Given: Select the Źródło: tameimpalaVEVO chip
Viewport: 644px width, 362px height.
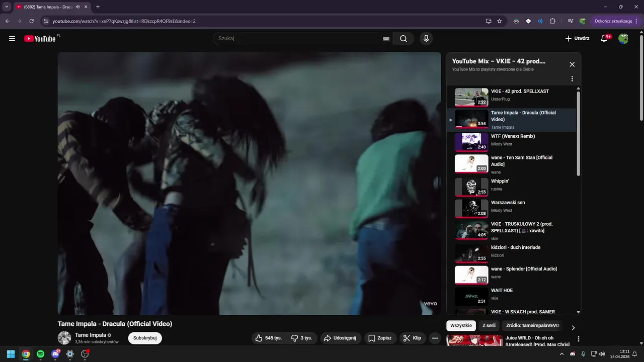Looking at the screenshot, I should pos(533,326).
